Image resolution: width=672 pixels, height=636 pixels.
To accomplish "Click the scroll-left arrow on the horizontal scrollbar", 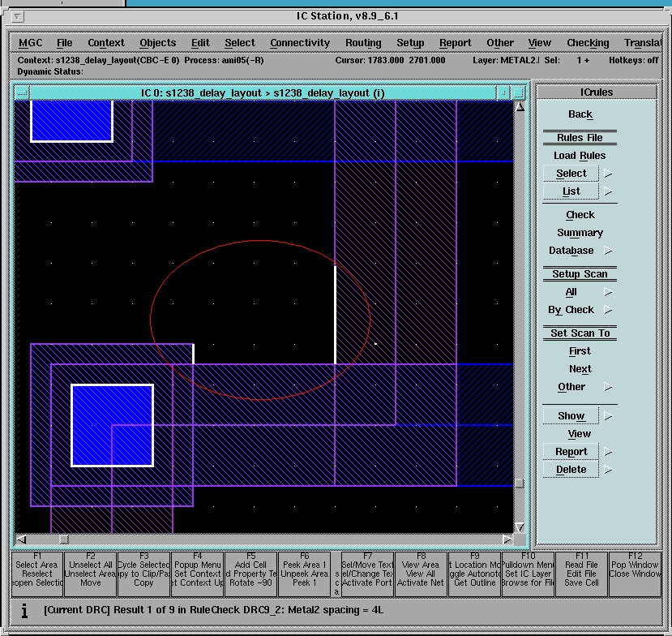I will coord(22,539).
